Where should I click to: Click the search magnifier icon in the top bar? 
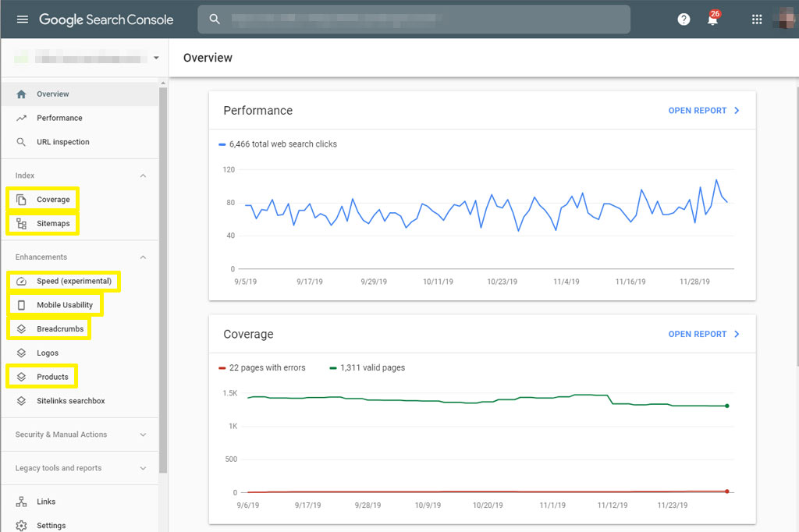[215, 20]
